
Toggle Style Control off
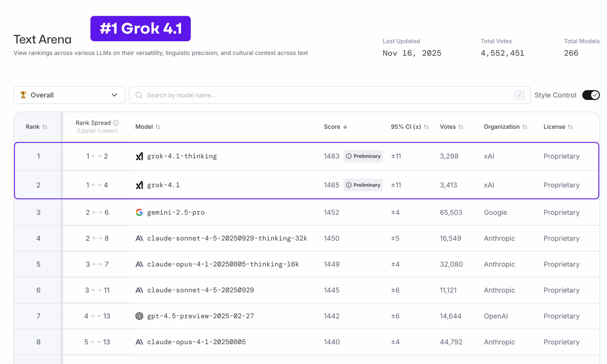click(591, 95)
